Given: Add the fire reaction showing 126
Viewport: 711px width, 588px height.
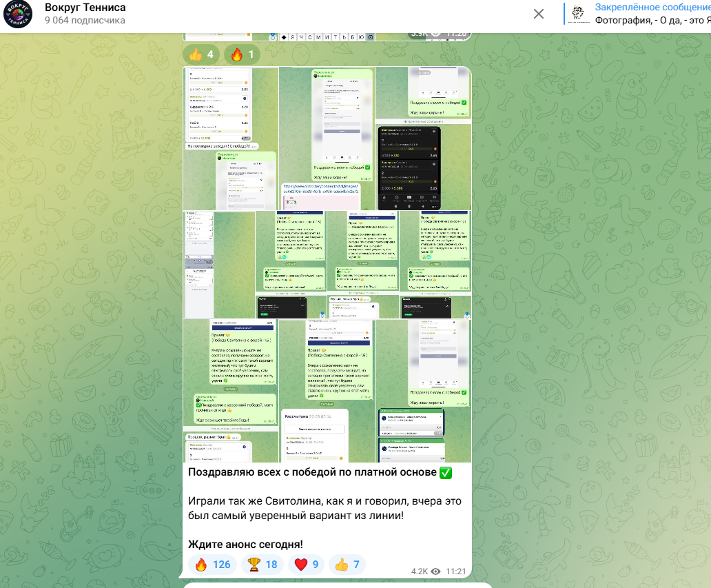Looking at the screenshot, I should pos(212,565).
